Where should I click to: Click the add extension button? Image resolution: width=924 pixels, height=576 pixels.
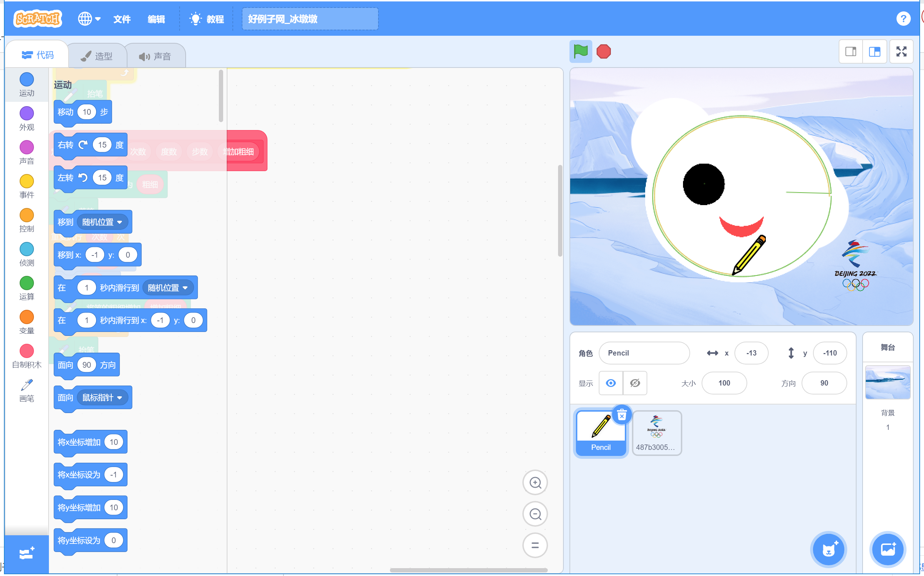(27, 553)
